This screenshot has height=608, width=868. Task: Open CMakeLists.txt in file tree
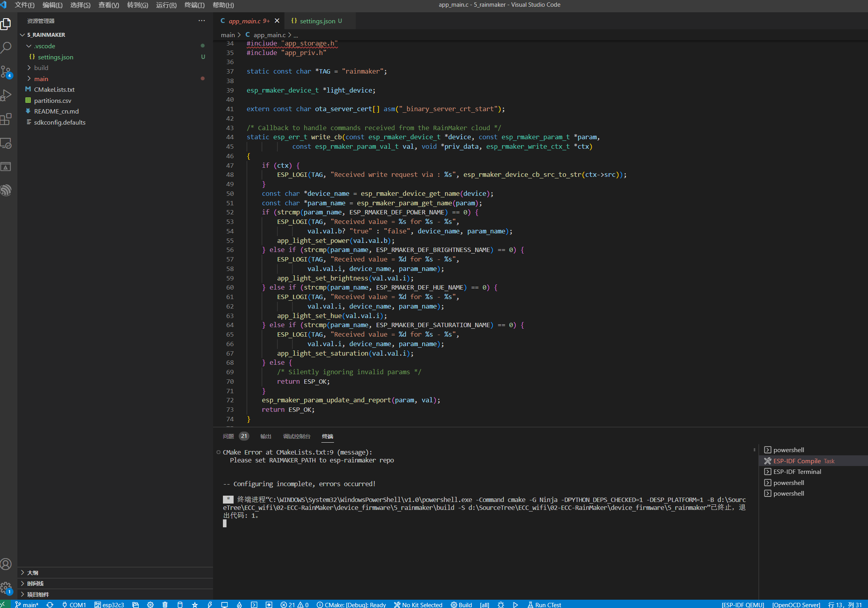click(115, 89)
